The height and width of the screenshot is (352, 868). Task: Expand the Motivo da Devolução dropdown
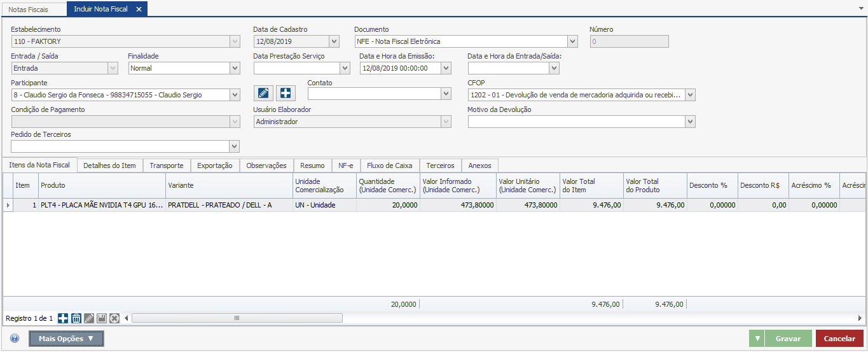click(x=690, y=122)
